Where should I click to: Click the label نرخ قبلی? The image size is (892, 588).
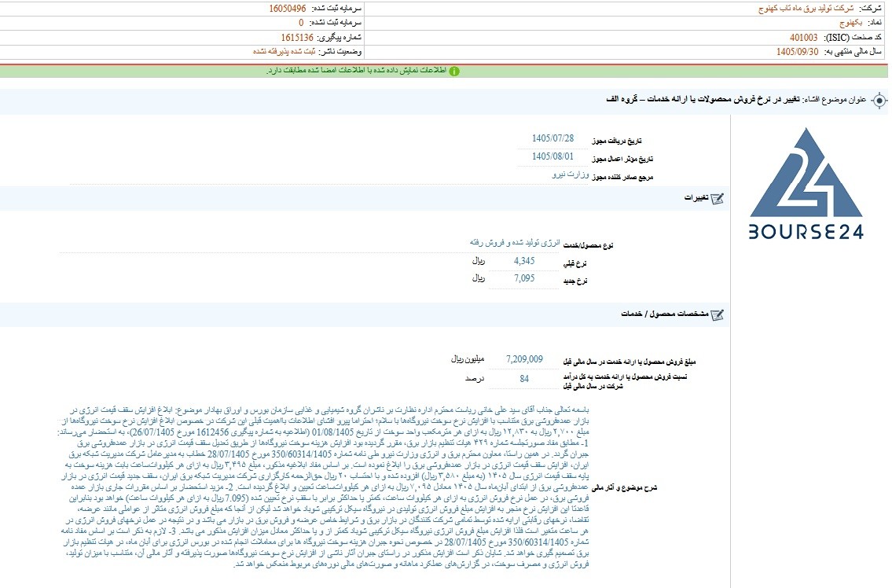pyautogui.click(x=574, y=263)
